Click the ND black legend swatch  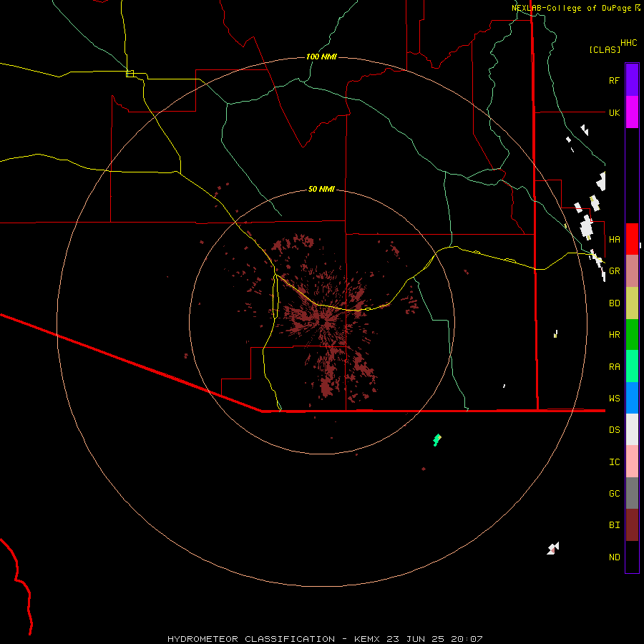click(x=632, y=557)
